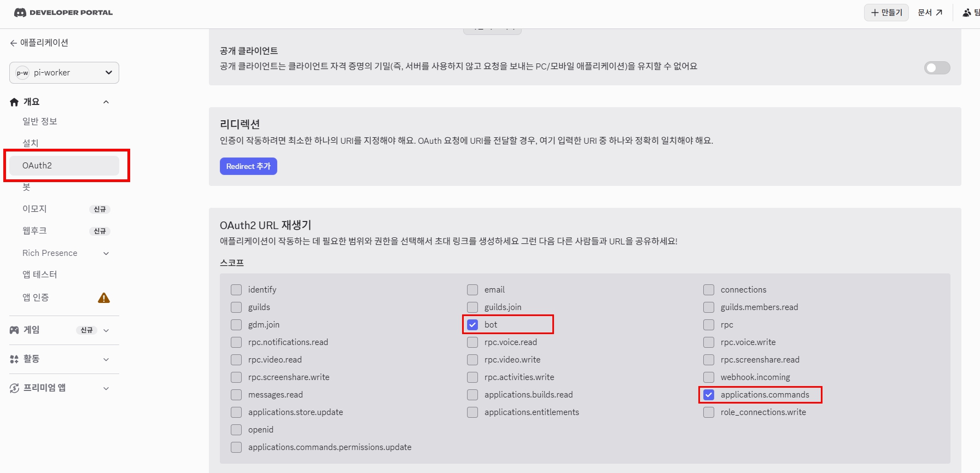This screenshot has height=473, width=980.
Task: Enable the messages.read scope checkbox
Action: click(236, 395)
